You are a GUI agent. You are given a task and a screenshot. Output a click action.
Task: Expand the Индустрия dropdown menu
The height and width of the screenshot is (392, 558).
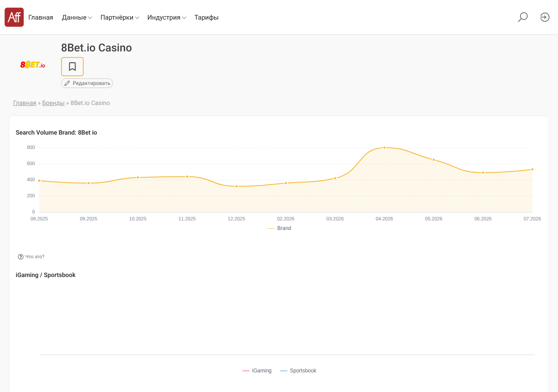pos(167,17)
